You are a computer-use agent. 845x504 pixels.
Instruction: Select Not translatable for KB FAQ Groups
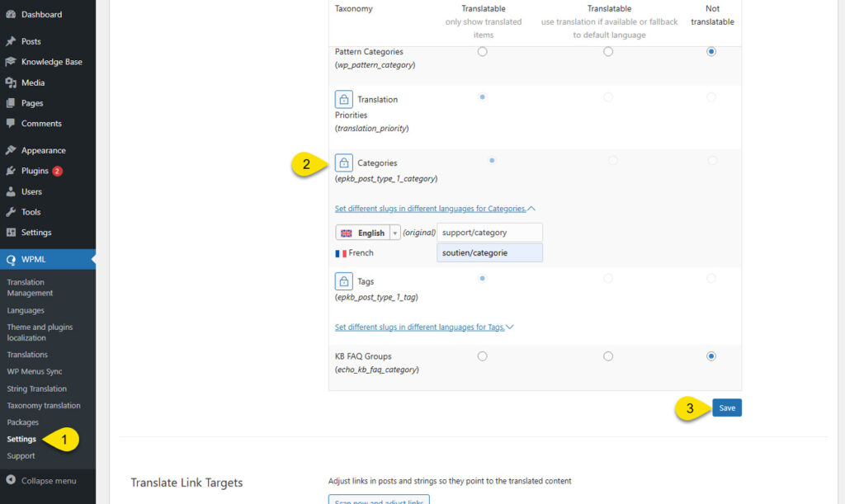[711, 356]
